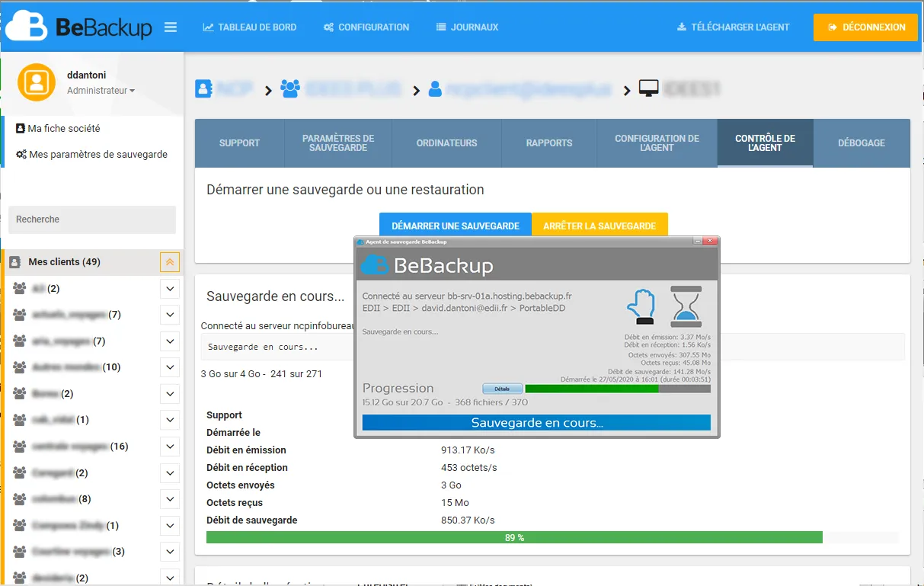Click the monitor icon in the breadcrumb trail
Screen dimensions: 924x586
(648, 88)
